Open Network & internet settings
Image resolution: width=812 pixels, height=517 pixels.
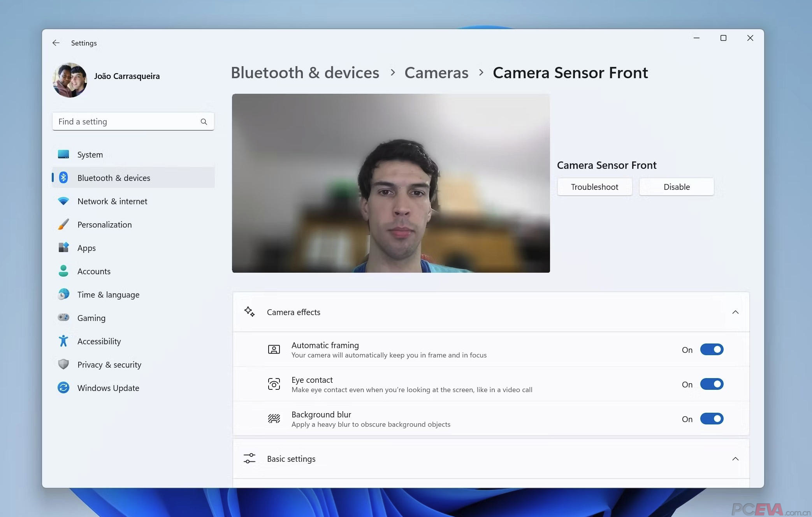tap(133, 201)
